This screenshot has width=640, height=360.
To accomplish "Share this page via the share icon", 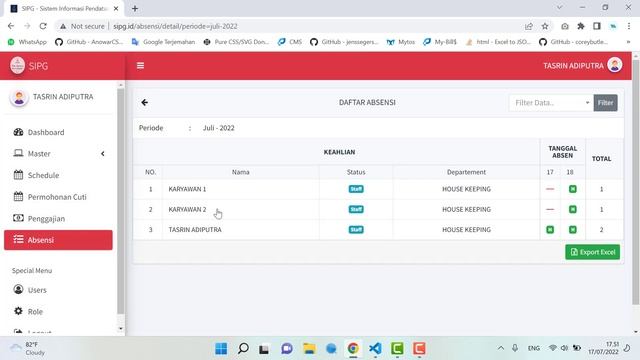I will click(x=529, y=26).
